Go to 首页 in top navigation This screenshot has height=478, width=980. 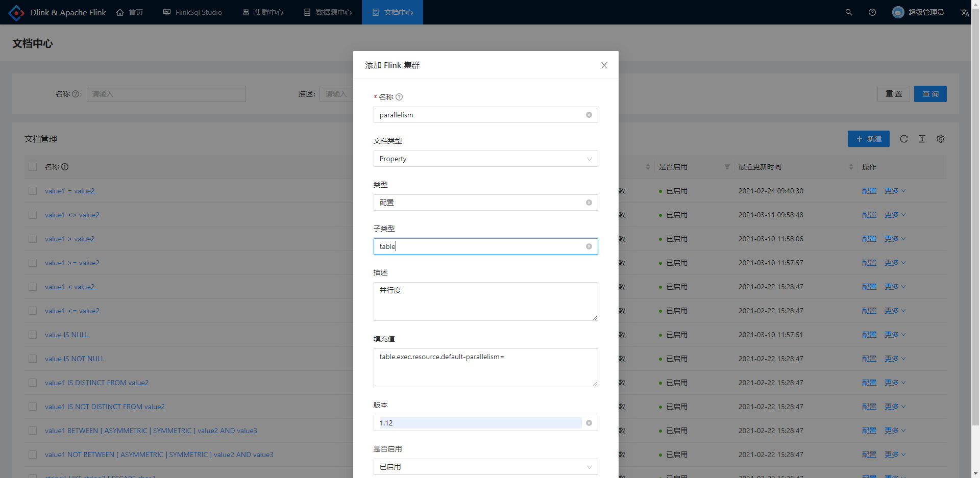point(130,12)
